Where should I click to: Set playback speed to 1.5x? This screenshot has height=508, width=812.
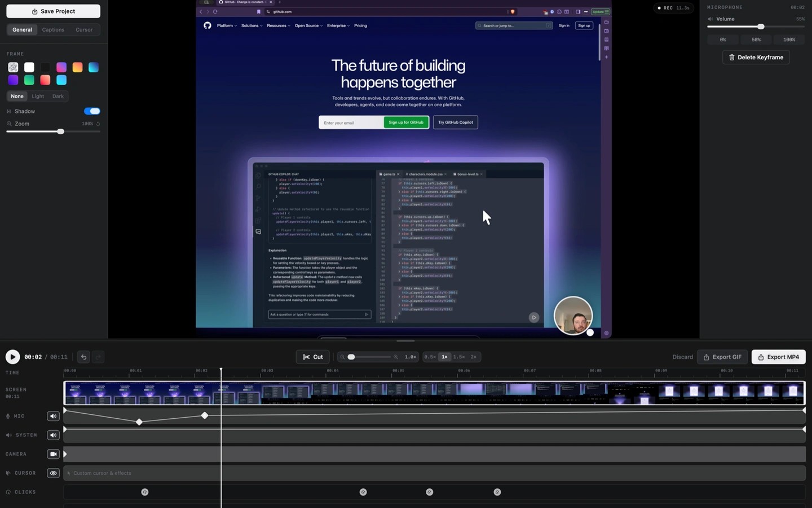coord(459,357)
